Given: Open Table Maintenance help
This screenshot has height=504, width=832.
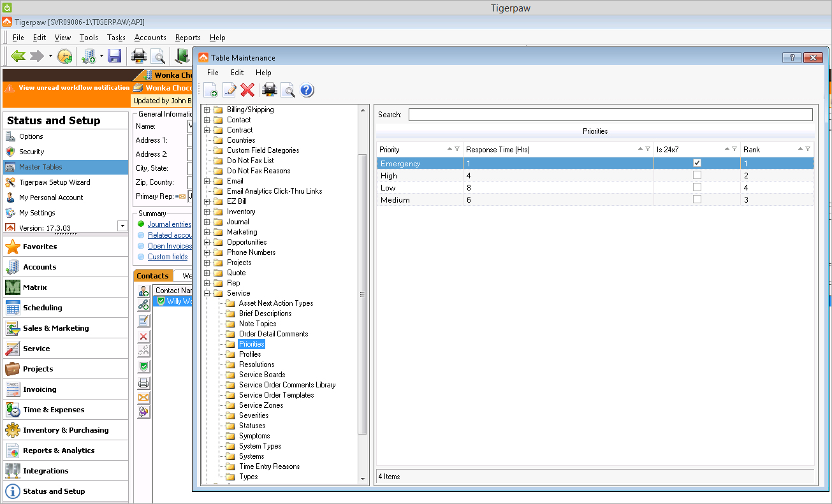Looking at the screenshot, I should coord(307,90).
